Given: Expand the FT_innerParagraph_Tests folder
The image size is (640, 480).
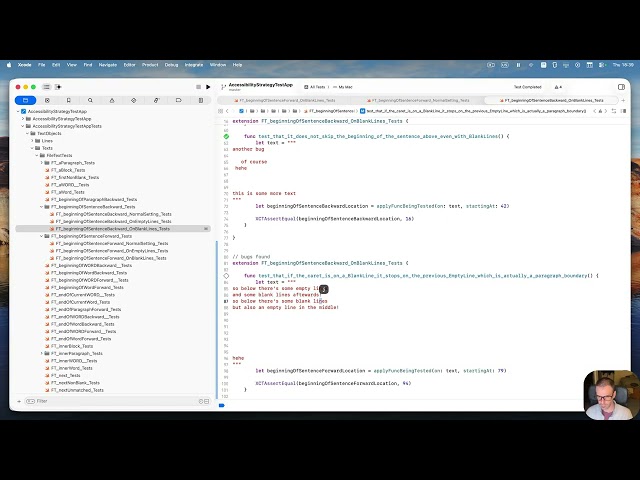Looking at the screenshot, I should [41, 353].
